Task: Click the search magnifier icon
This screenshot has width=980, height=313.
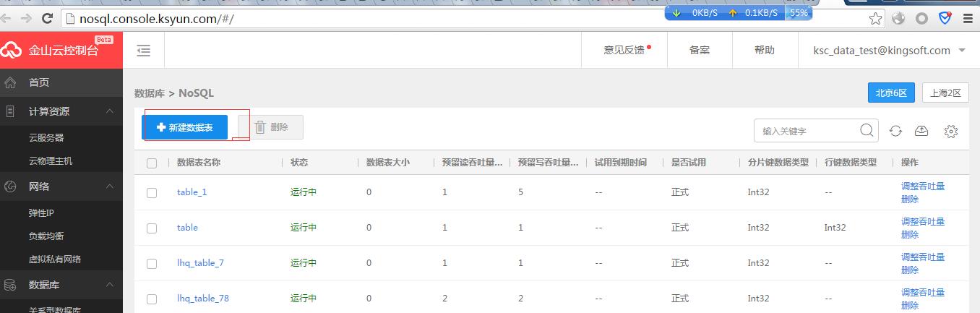Action: tap(867, 131)
